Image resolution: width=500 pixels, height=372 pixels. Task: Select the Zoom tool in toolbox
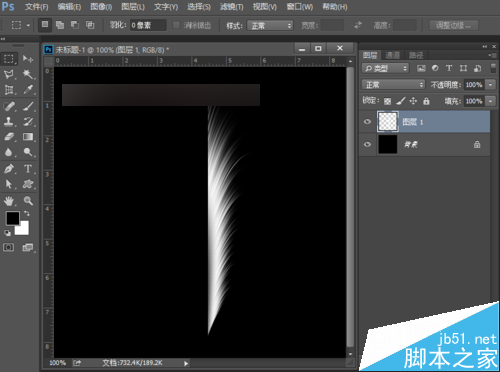pyautogui.click(x=28, y=201)
